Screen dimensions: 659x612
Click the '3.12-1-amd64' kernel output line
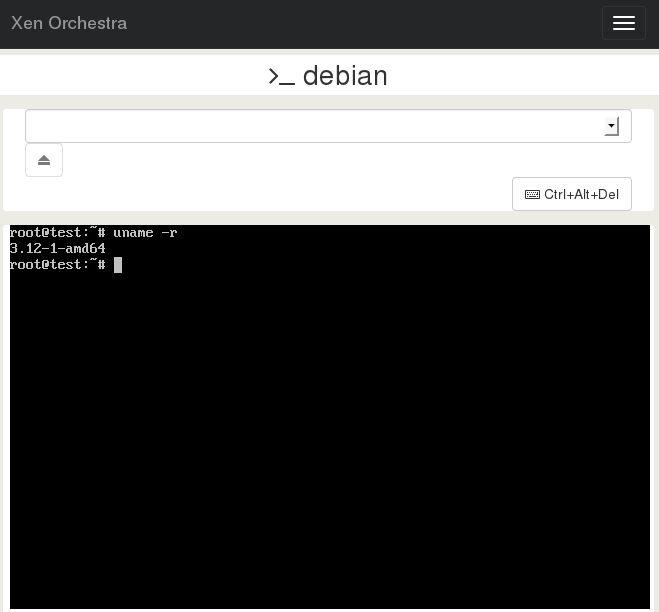(58, 248)
